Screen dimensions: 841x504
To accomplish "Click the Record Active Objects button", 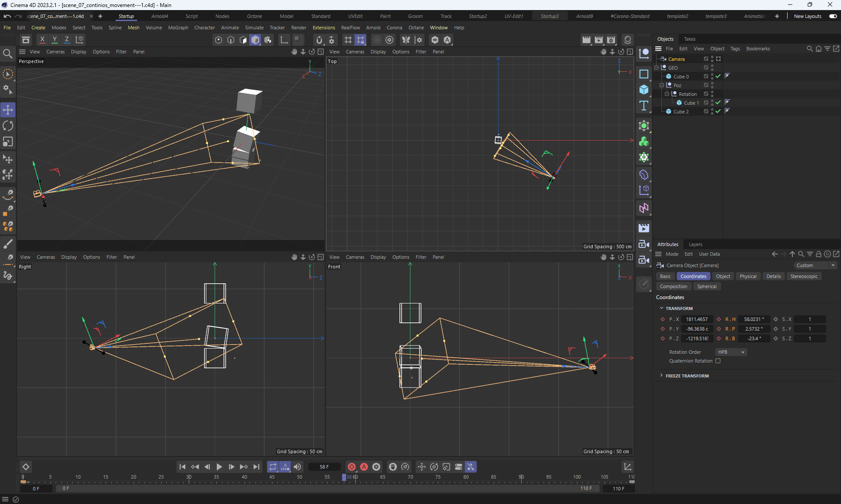I will point(352,467).
